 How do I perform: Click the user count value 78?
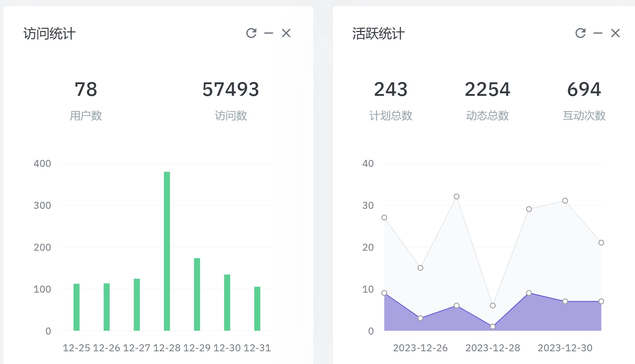pos(86,89)
